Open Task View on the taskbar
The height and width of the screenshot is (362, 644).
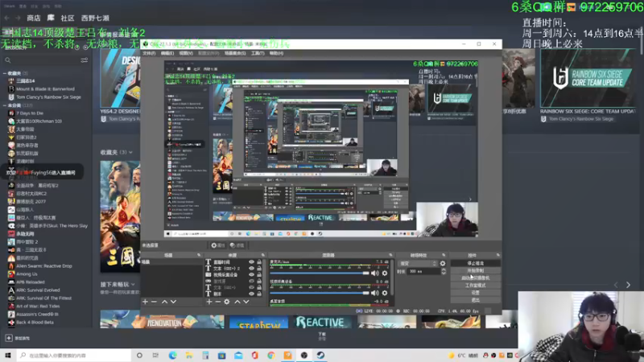coord(155,355)
